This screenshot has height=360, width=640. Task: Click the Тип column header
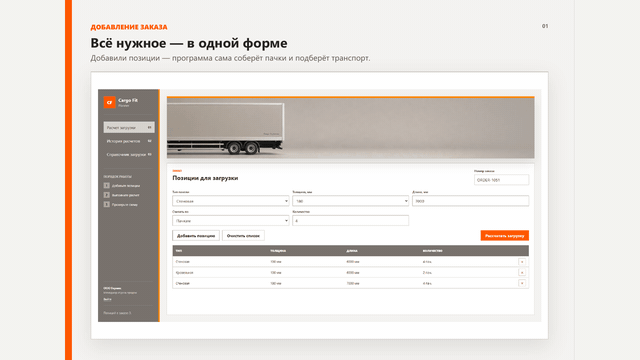pos(179,251)
